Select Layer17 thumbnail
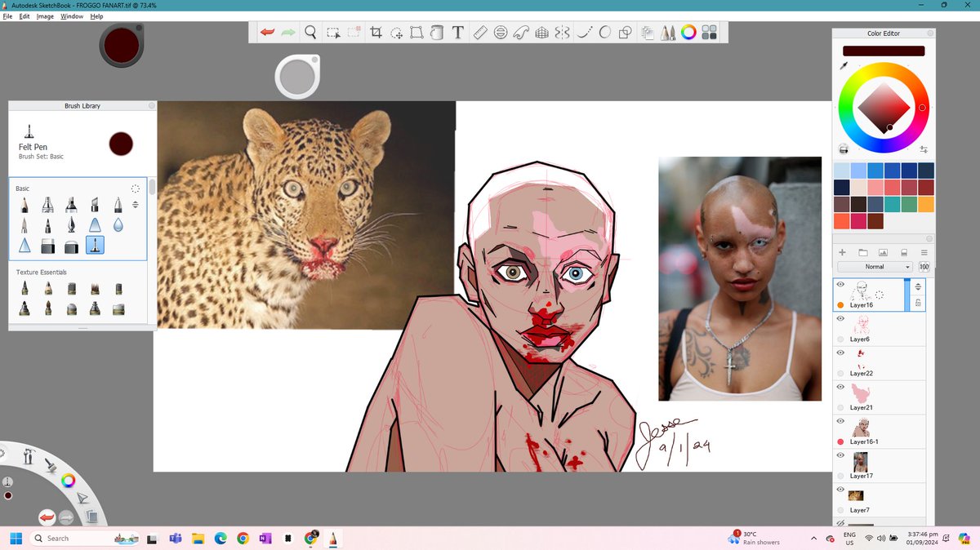The width and height of the screenshot is (980, 550). click(x=860, y=462)
